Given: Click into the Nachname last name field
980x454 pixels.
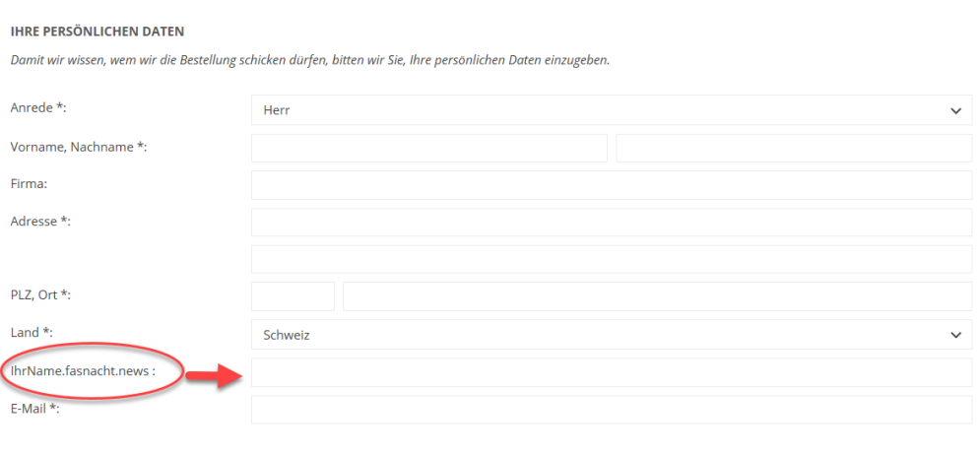Looking at the screenshot, I should [x=794, y=148].
